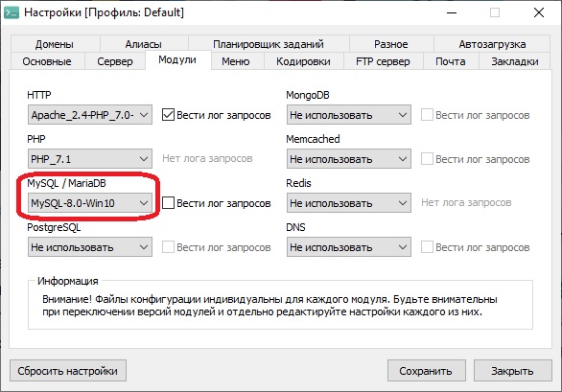
Task: Expand the PHP_7.1 version dropdown
Action: pyautogui.click(x=90, y=159)
